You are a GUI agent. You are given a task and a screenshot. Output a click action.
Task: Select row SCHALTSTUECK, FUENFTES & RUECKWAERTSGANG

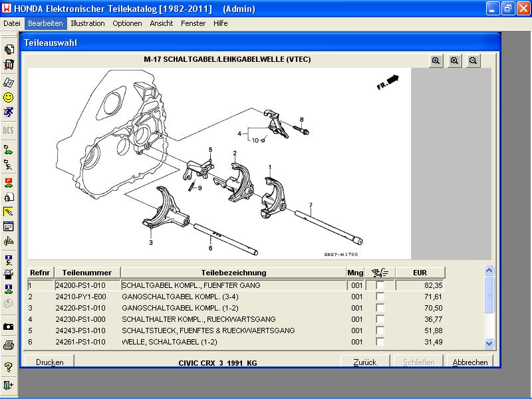tap(235, 331)
